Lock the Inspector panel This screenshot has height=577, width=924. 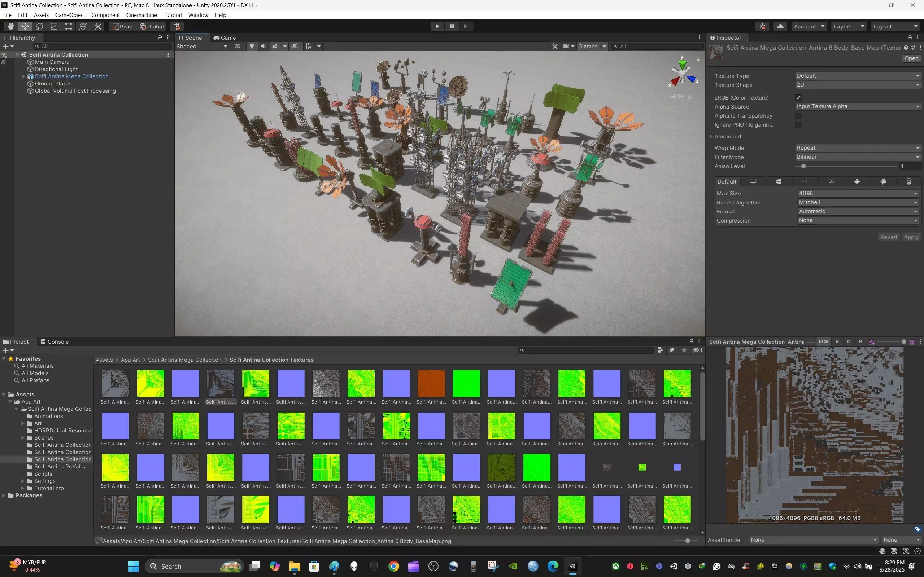click(x=910, y=38)
